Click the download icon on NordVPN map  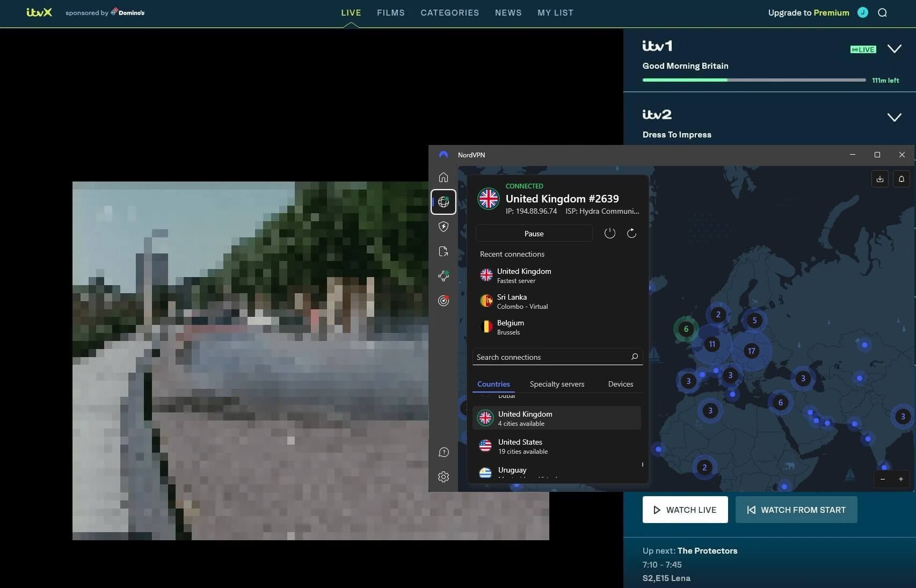pyautogui.click(x=879, y=179)
